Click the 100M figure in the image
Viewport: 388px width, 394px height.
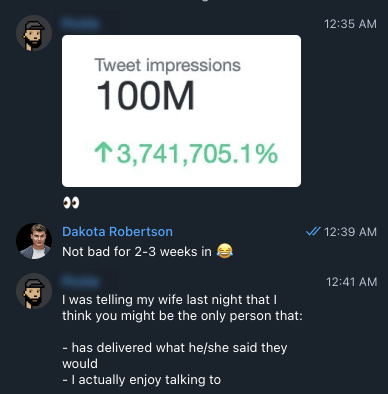click(145, 96)
